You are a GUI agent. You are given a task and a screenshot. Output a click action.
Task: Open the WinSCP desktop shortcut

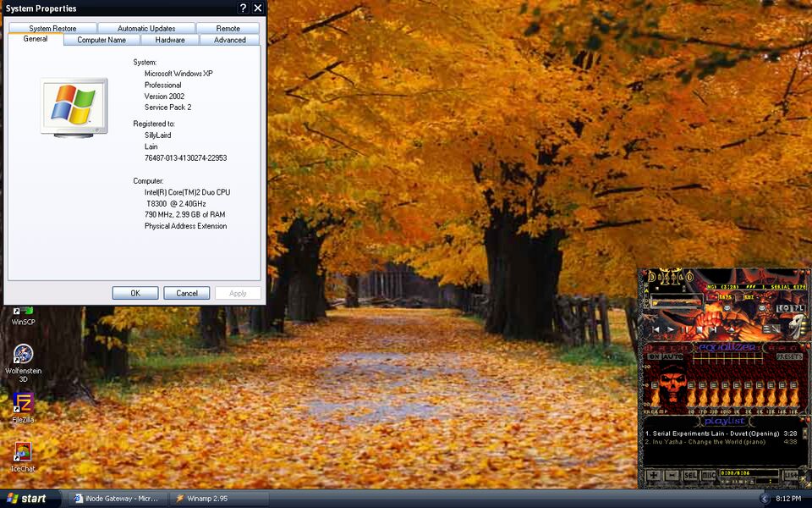coord(23,315)
